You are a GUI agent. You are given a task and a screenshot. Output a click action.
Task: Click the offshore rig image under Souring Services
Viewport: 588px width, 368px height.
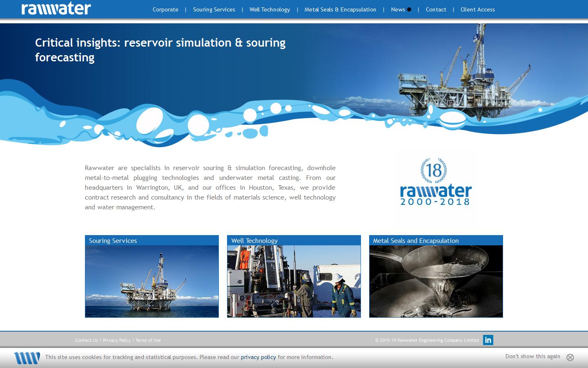[x=152, y=281]
